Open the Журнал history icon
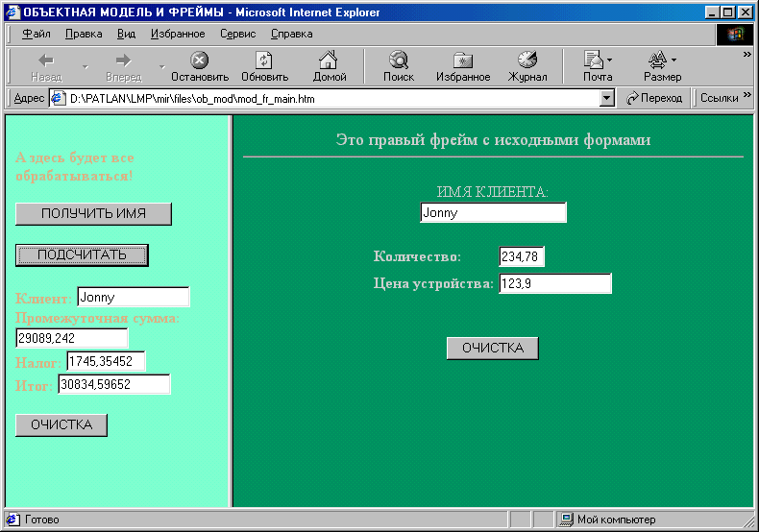The image size is (759, 532). (x=527, y=60)
